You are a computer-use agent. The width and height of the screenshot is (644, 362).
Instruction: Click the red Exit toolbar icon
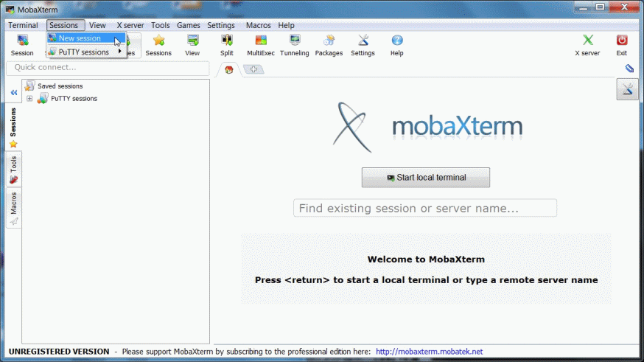[622, 45]
